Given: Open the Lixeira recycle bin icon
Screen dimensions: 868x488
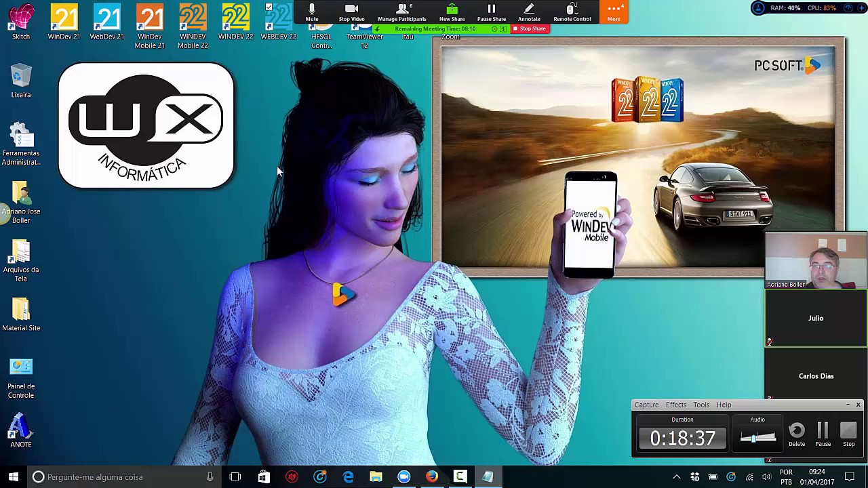Looking at the screenshot, I should tap(21, 81).
